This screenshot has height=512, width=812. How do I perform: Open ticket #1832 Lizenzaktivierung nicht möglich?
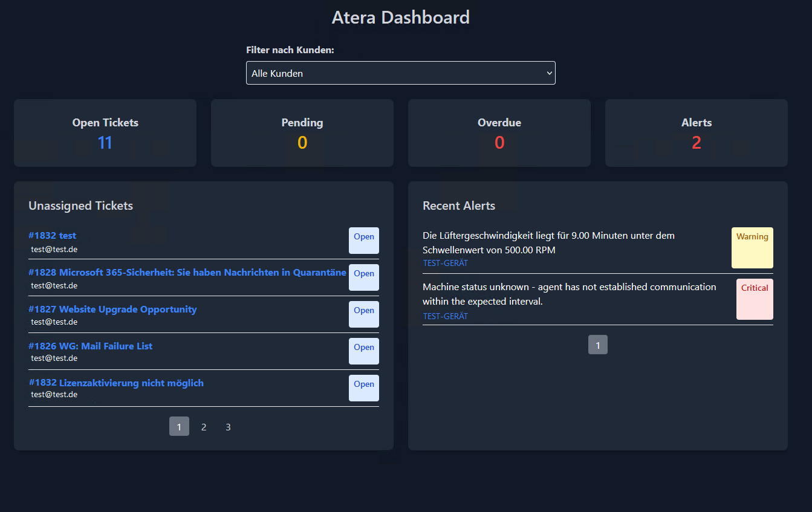click(x=116, y=383)
